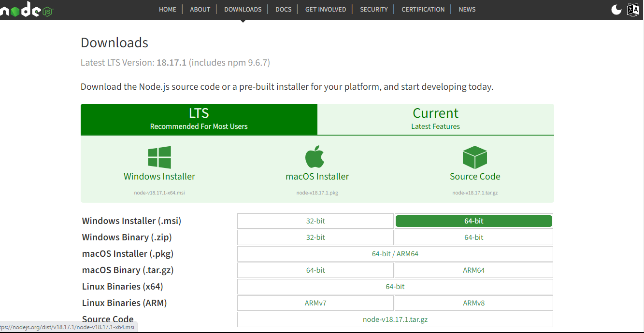Click the Source Code cube icon
Viewport: 644px width, 333px height.
tap(475, 157)
